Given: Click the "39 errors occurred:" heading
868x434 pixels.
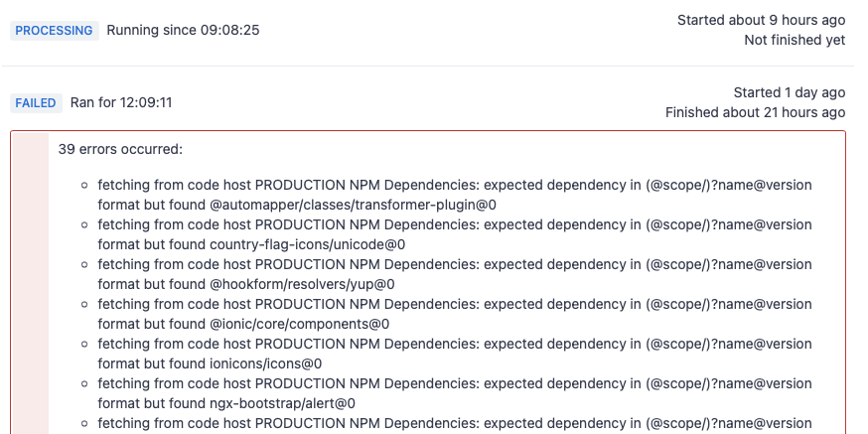Looking at the screenshot, I should tap(120, 150).
